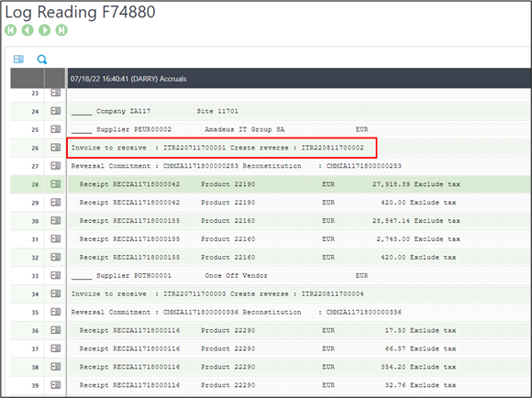Select receipt line with amount 32.76

coord(299,385)
